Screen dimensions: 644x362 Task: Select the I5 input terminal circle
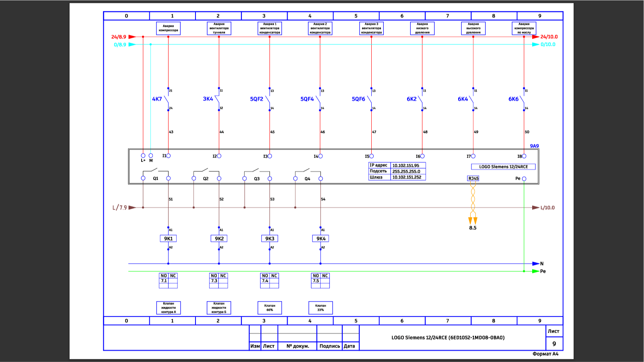coord(371,156)
